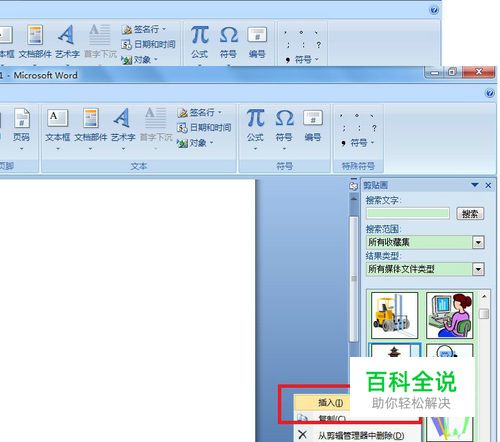The height and width of the screenshot is (442, 500).
Task: Click the document vertical scrollbar thumb
Action: coord(353,279)
